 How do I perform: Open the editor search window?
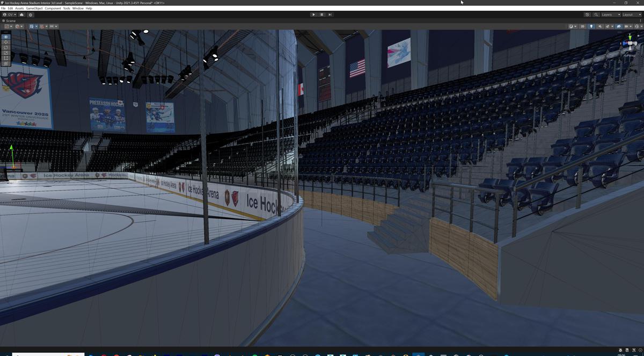(x=596, y=14)
